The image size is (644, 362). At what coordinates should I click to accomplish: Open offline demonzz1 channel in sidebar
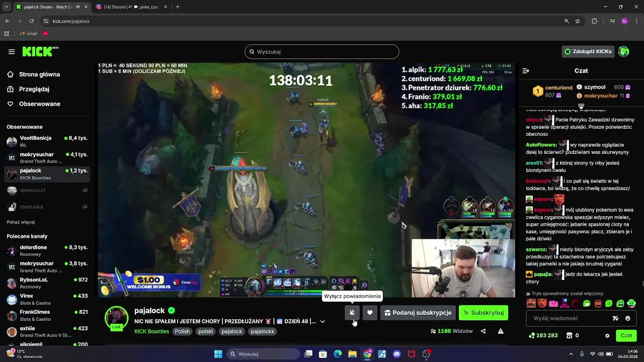click(x=47, y=191)
